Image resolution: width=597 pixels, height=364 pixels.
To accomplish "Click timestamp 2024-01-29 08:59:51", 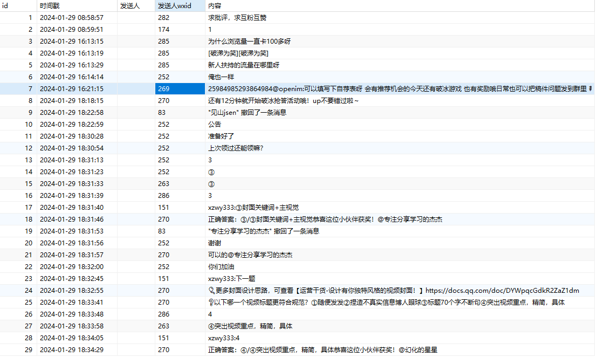I will [x=77, y=29].
